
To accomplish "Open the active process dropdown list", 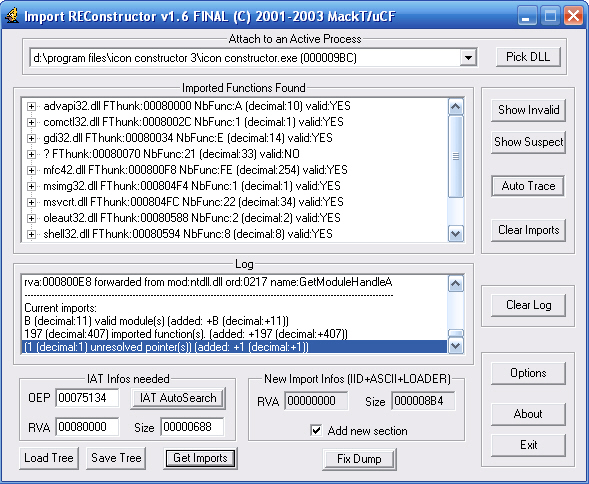I will (468, 58).
